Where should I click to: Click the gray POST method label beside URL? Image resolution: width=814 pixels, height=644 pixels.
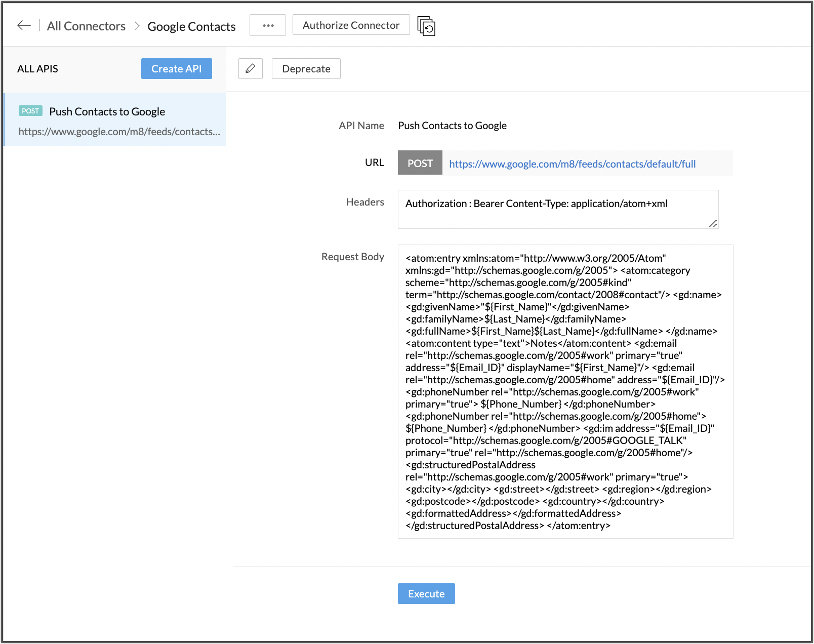tap(420, 163)
